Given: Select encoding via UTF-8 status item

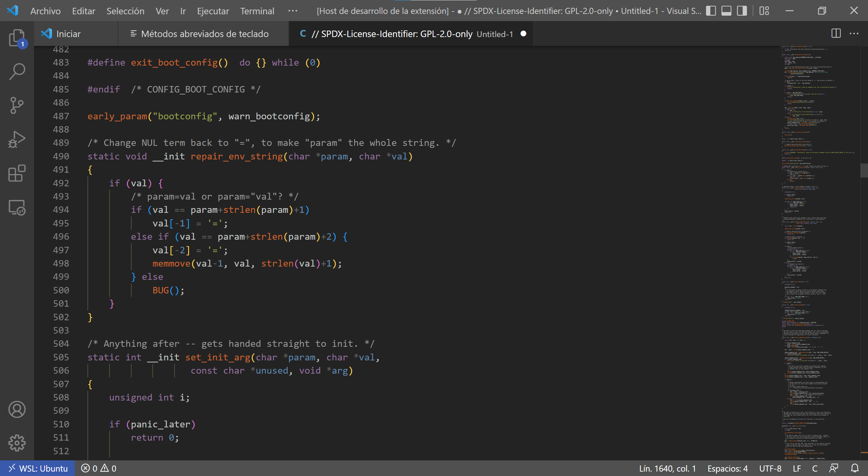Looking at the screenshot, I should click(x=770, y=468).
